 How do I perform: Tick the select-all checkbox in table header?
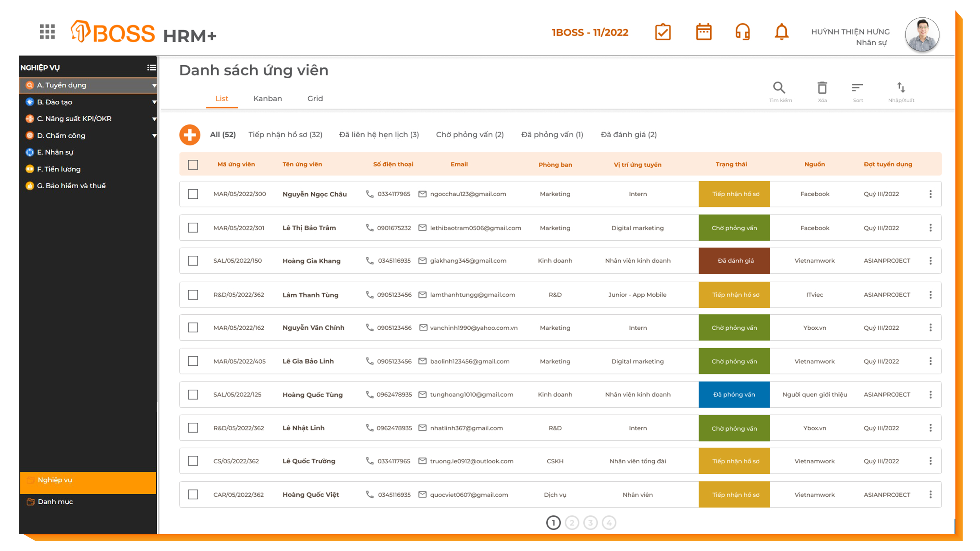tap(193, 165)
